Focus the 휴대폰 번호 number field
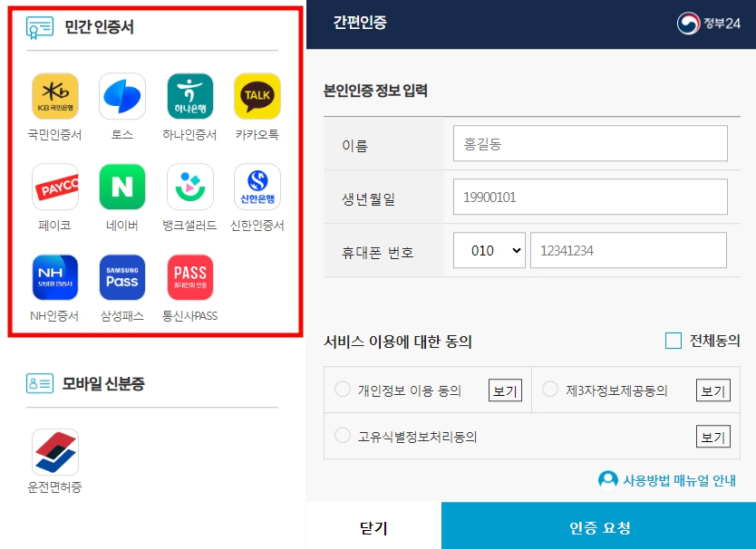 pos(628,250)
